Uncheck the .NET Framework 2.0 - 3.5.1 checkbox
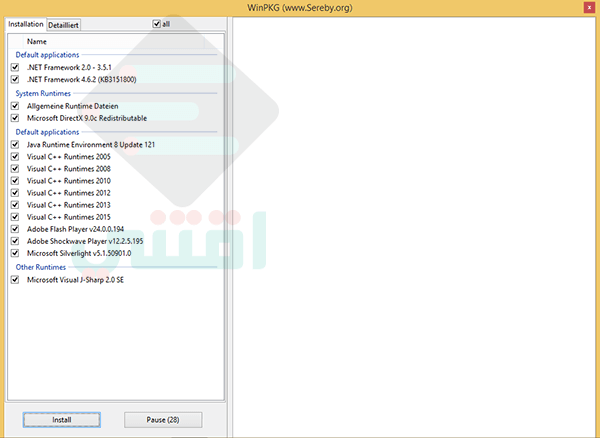This screenshot has height=438, width=600. 15,67
